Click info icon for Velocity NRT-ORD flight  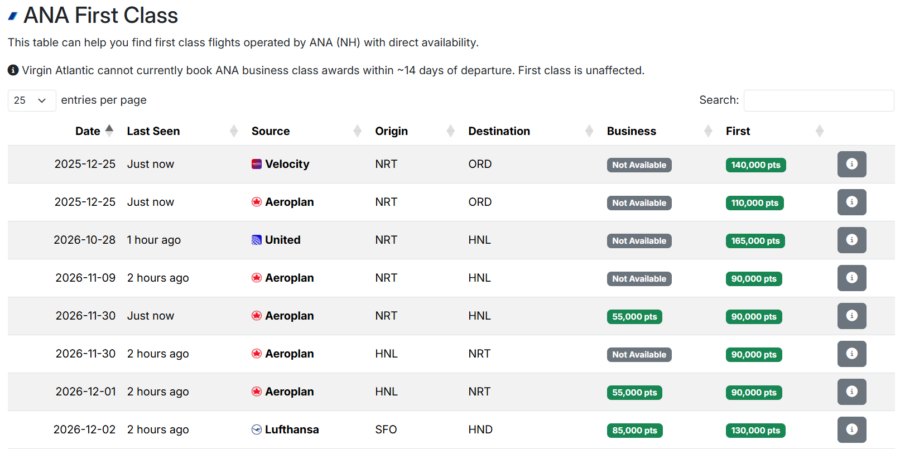[x=851, y=164]
